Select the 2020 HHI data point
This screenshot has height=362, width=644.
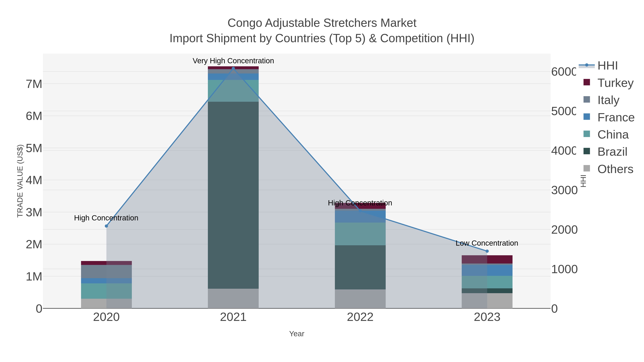click(106, 226)
